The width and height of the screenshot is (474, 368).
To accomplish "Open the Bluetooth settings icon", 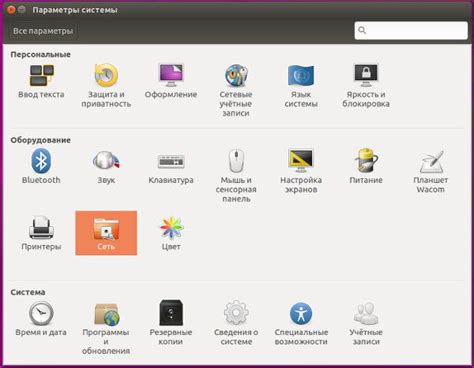I will coord(41,166).
